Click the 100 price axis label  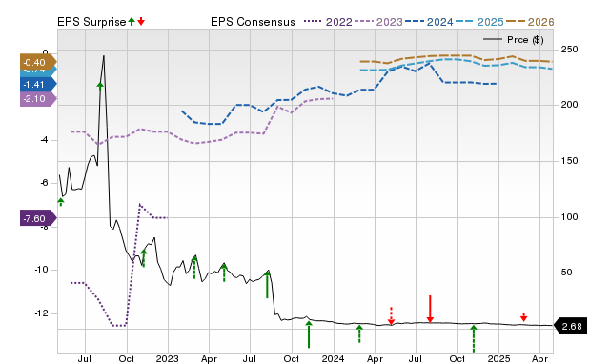570,216
